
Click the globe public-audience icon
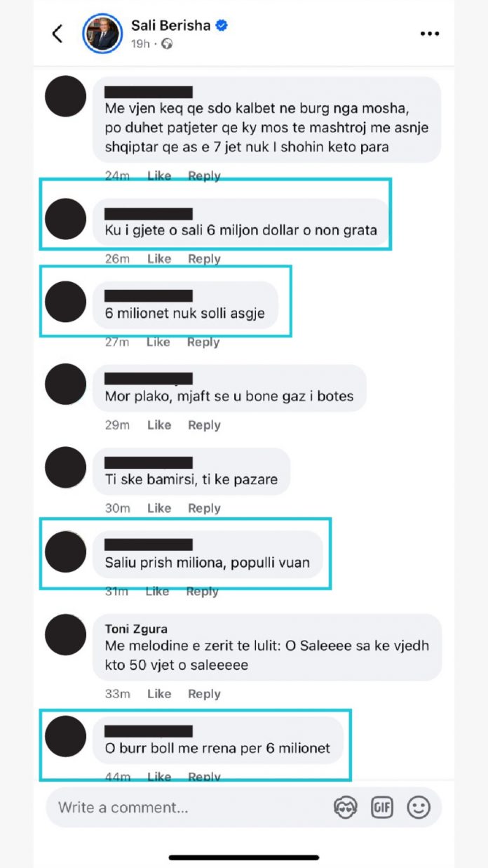167,44
